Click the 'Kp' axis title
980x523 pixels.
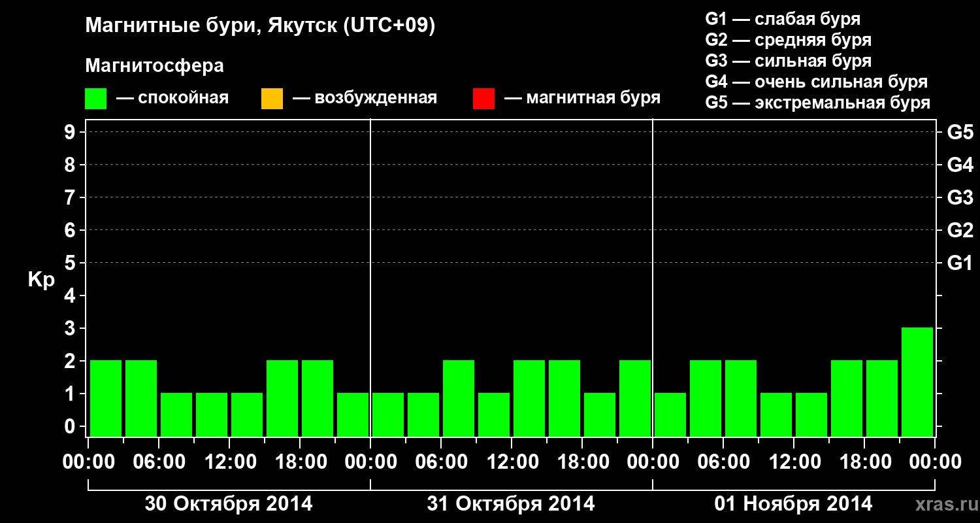(x=41, y=279)
